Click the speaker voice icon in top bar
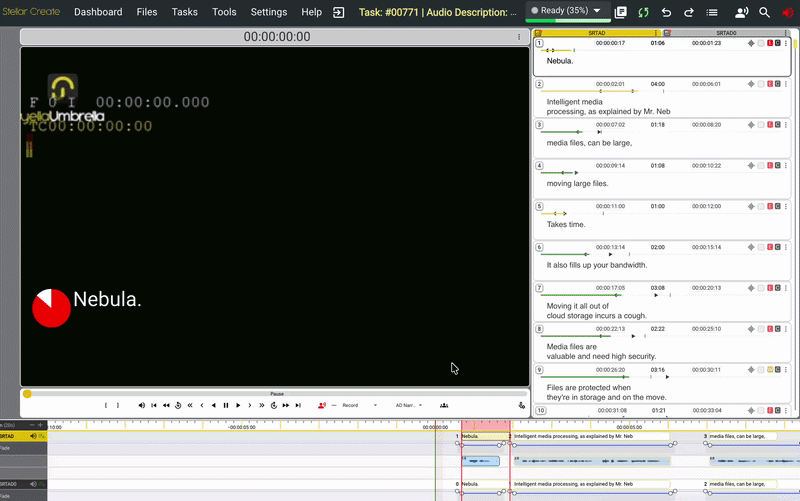The width and height of the screenshot is (800, 501). 741,12
